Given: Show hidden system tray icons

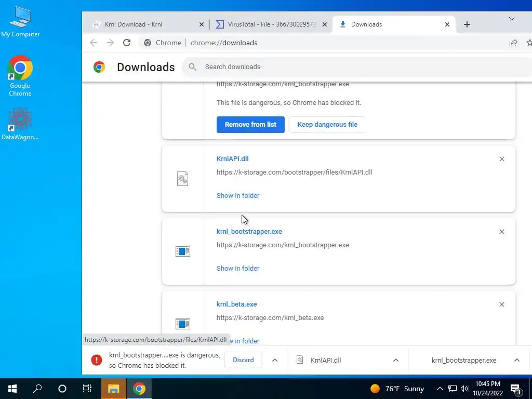Looking at the screenshot, I should pos(440,389).
